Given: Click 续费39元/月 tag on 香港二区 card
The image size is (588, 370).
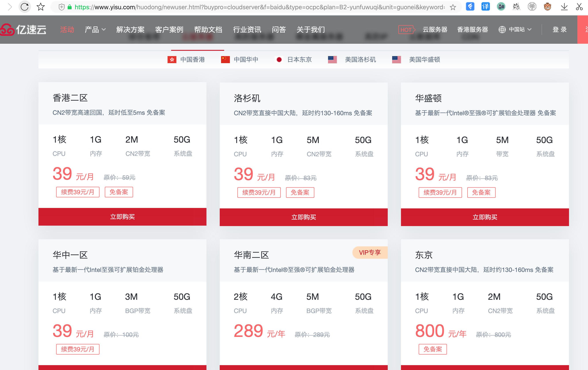Looking at the screenshot, I should pos(78,192).
